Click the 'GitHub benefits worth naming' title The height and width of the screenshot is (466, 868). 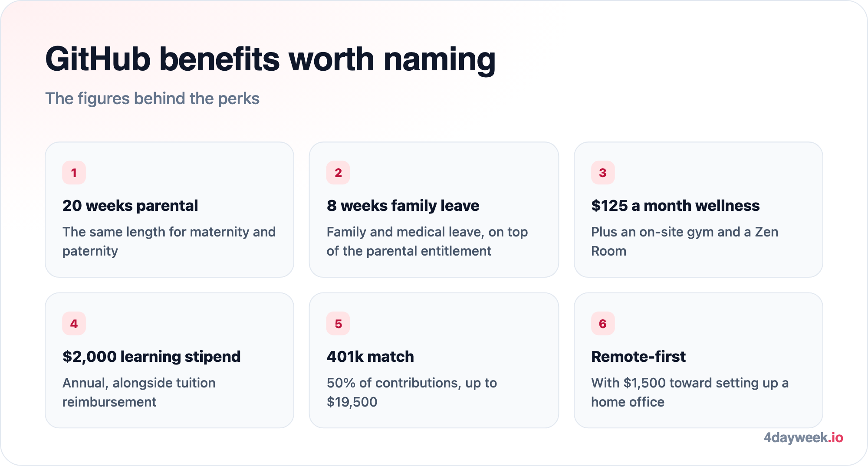pos(270,59)
